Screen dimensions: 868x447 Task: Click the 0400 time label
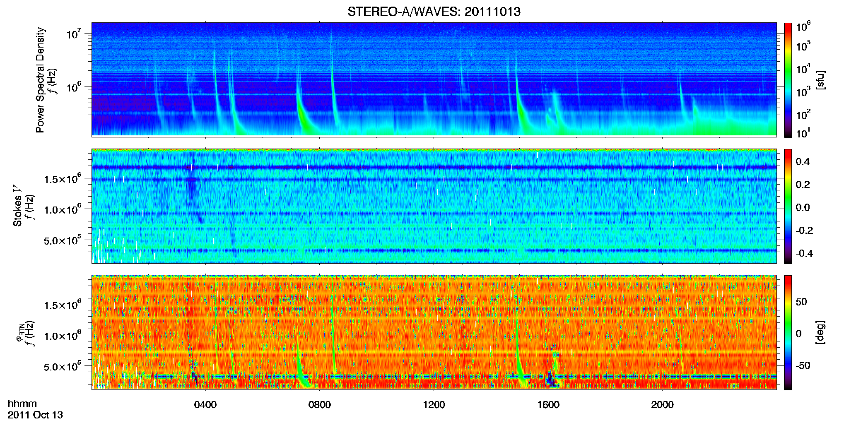click(x=205, y=405)
